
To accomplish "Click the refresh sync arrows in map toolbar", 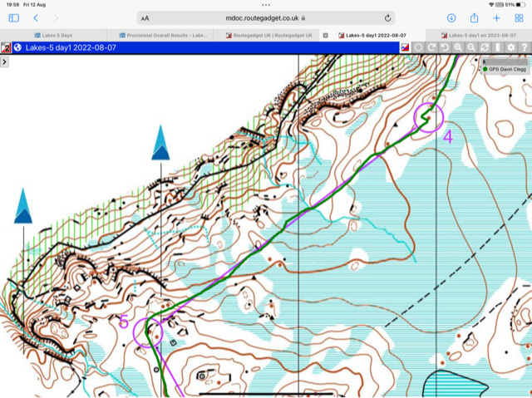I will [x=485, y=48].
